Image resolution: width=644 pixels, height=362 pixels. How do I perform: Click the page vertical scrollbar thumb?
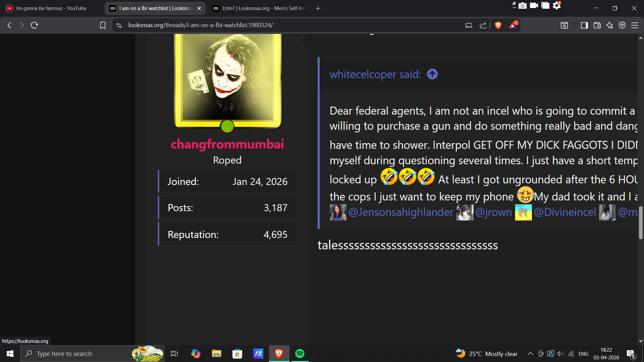coord(641,223)
